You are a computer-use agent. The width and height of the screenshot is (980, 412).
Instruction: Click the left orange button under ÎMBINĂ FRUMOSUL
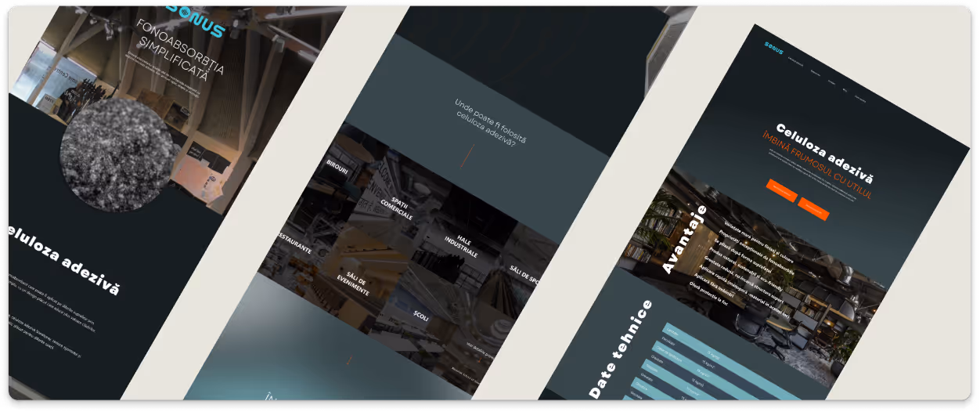tap(781, 190)
